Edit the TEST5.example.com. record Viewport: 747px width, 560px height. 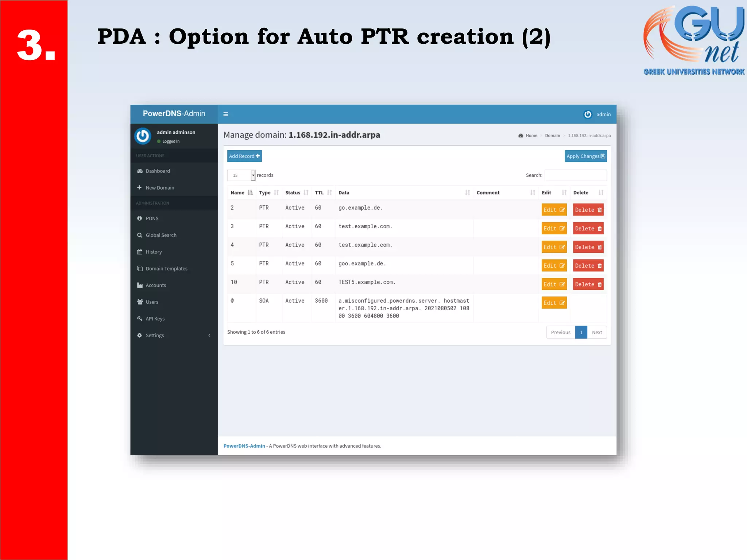tap(554, 284)
